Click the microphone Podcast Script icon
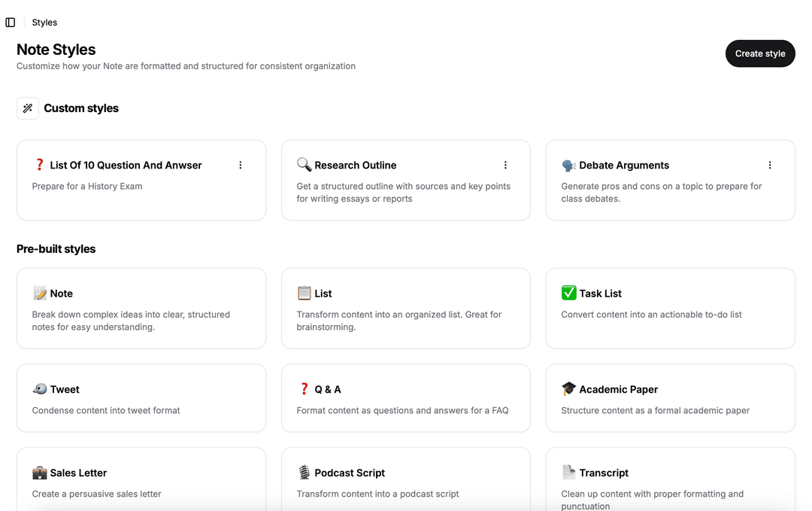812x511 pixels. coord(304,473)
